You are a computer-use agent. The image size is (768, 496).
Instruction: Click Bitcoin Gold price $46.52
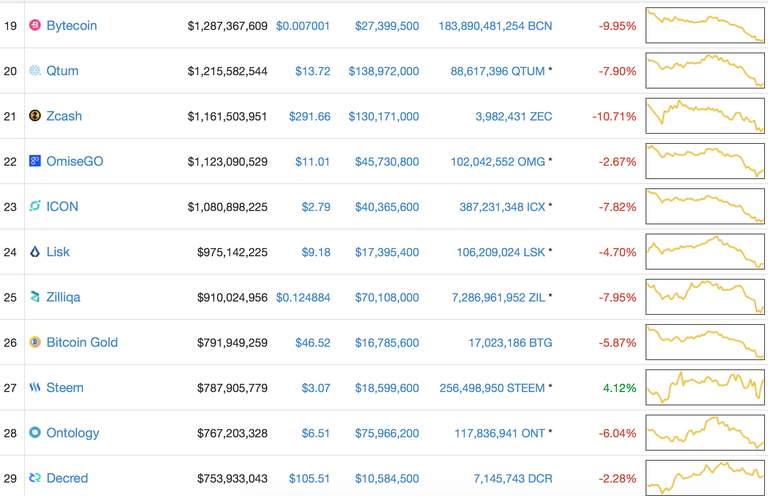tap(312, 343)
